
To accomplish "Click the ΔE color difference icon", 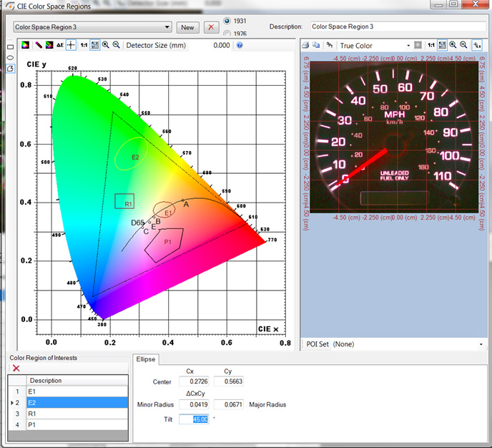I will (x=60, y=45).
